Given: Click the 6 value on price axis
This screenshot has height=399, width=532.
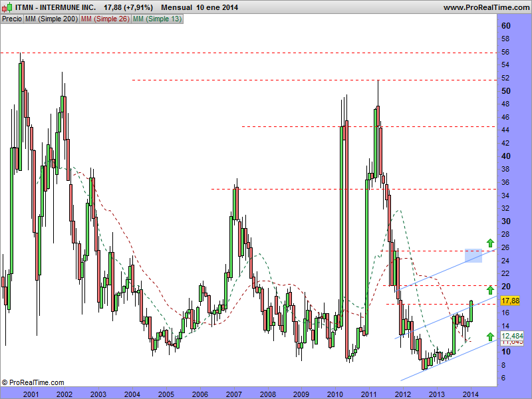Looking at the screenshot, I should tap(503, 378).
